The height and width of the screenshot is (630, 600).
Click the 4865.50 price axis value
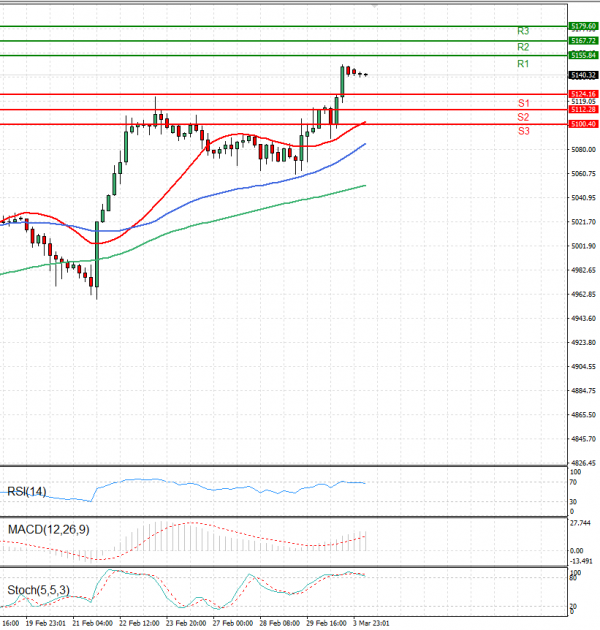coord(584,415)
